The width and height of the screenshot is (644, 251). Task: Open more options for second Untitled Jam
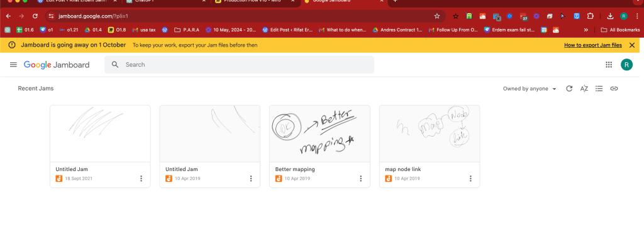pyautogui.click(x=251, y=178)
